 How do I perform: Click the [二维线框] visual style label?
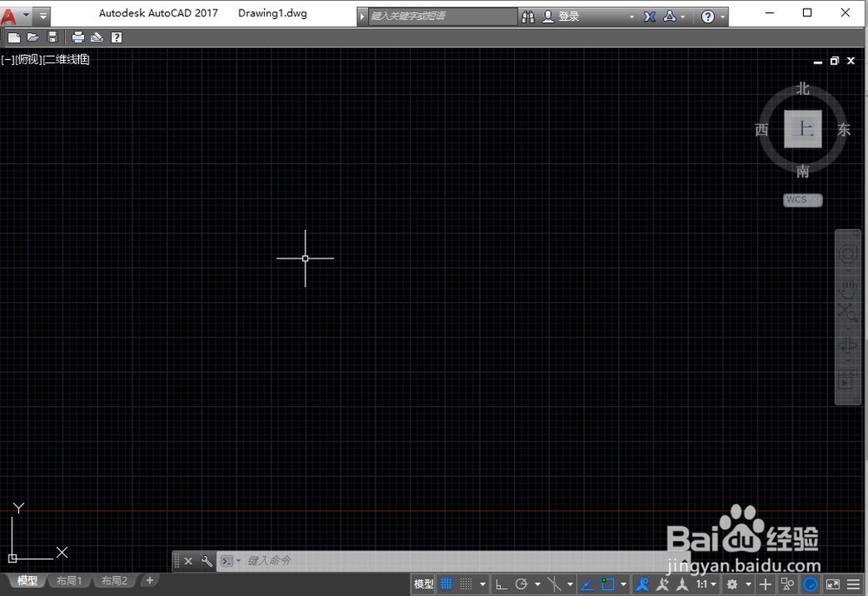[67, 59]
